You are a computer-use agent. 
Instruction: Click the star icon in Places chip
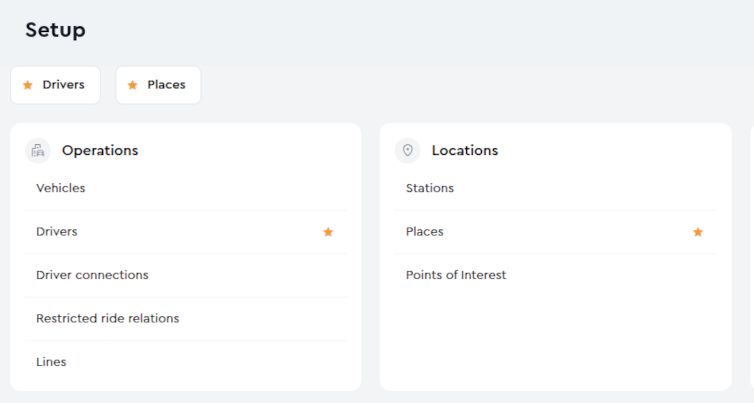coord(132,85)
